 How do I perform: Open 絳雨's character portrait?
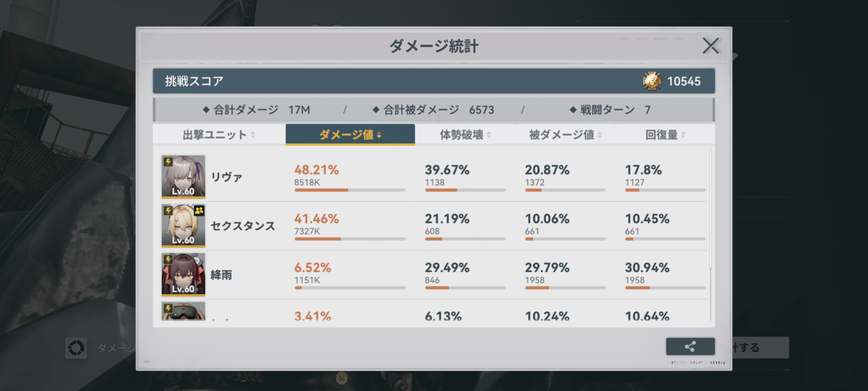[x=183, y=274]
